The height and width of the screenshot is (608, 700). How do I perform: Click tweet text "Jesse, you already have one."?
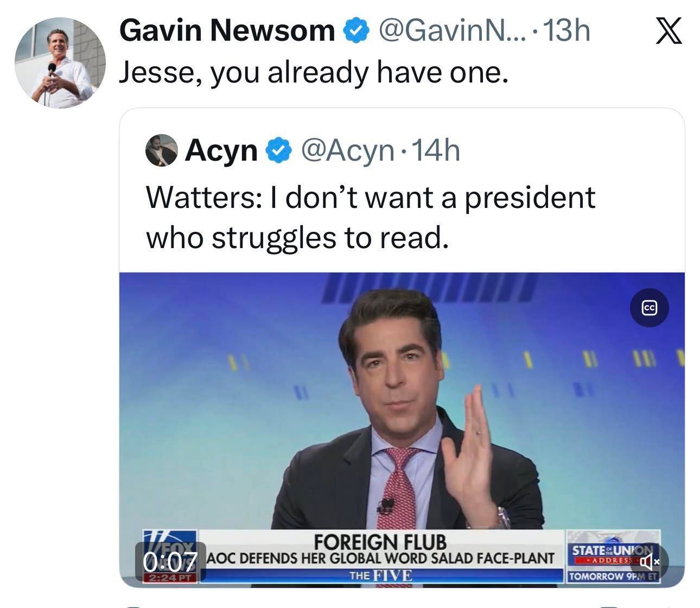[x=314, y=72]
